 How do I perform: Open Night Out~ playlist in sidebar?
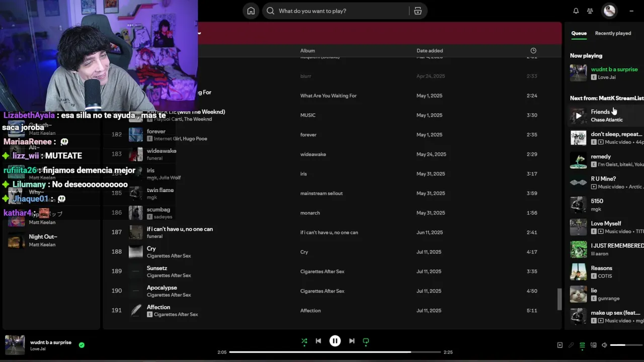tap(43, 237)
